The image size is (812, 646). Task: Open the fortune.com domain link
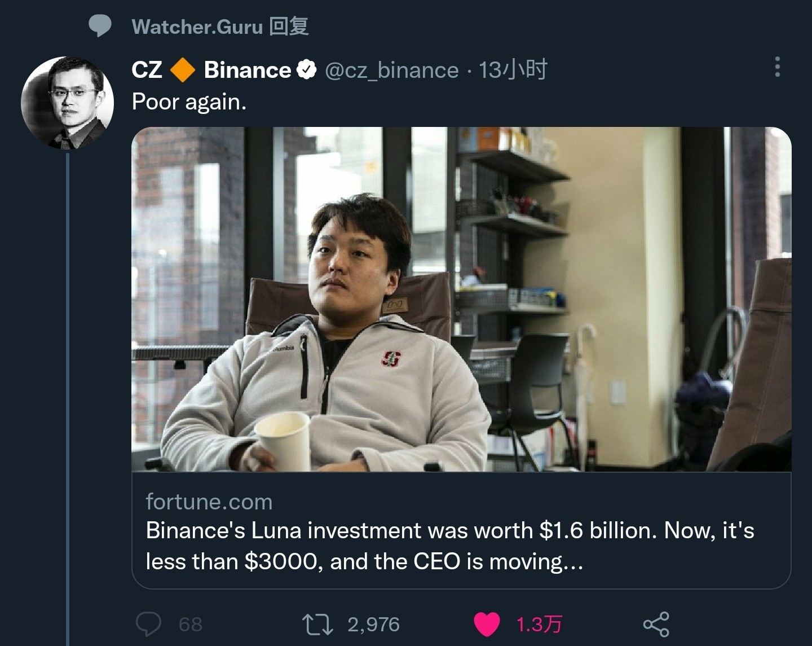pos(209,502)
